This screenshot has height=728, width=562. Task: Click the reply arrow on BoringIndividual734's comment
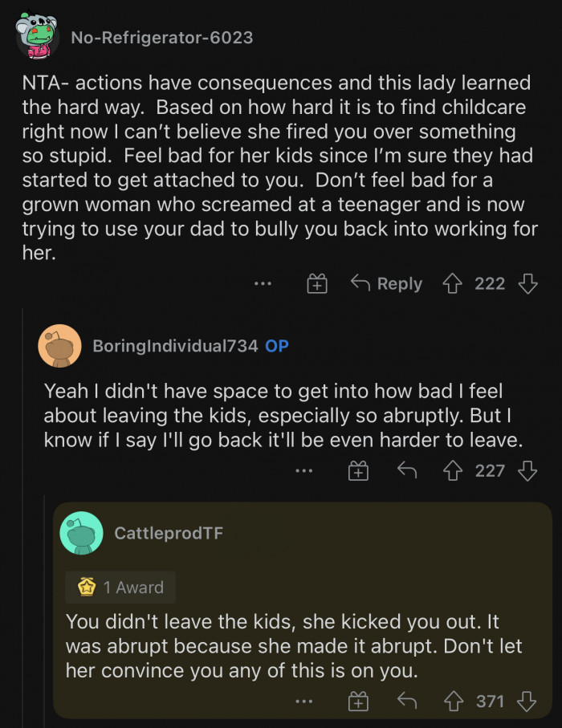(406, 470)
